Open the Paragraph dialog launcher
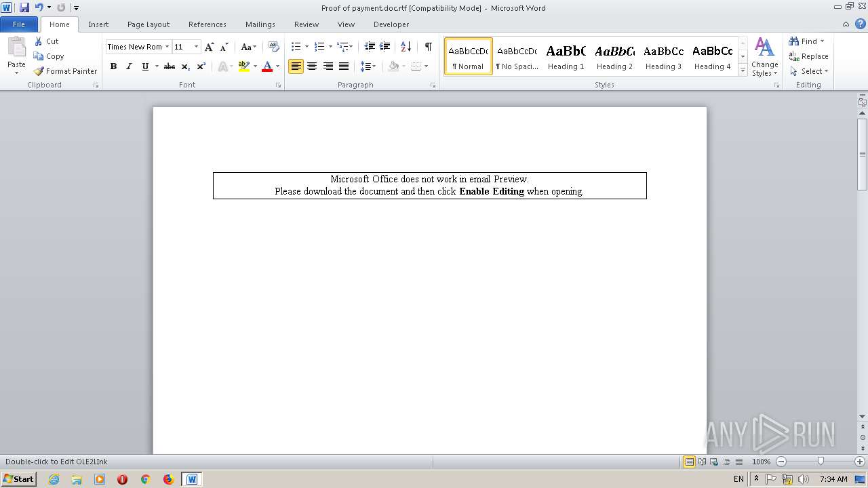 (x=433, y=85)
